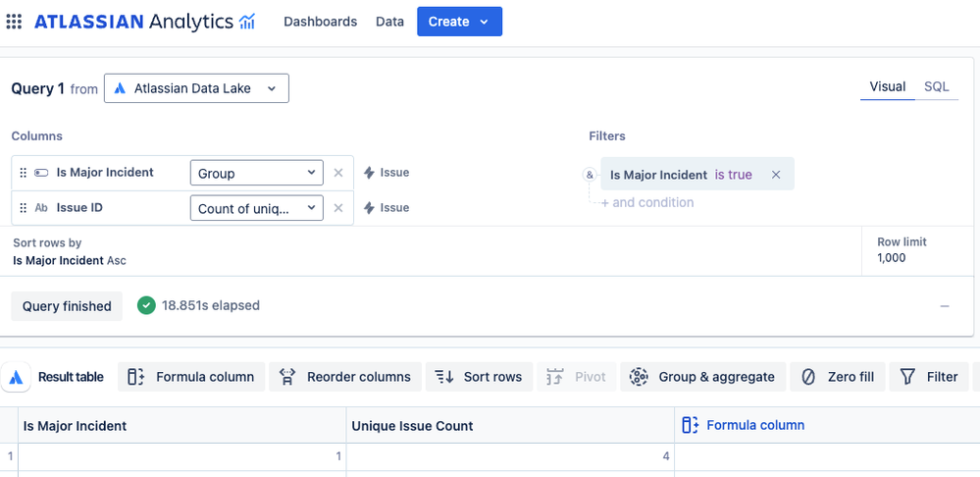The height and width of the screenshot is (477, 980).
Task: Open the app switcher grid icon
Action: (14, 22)
